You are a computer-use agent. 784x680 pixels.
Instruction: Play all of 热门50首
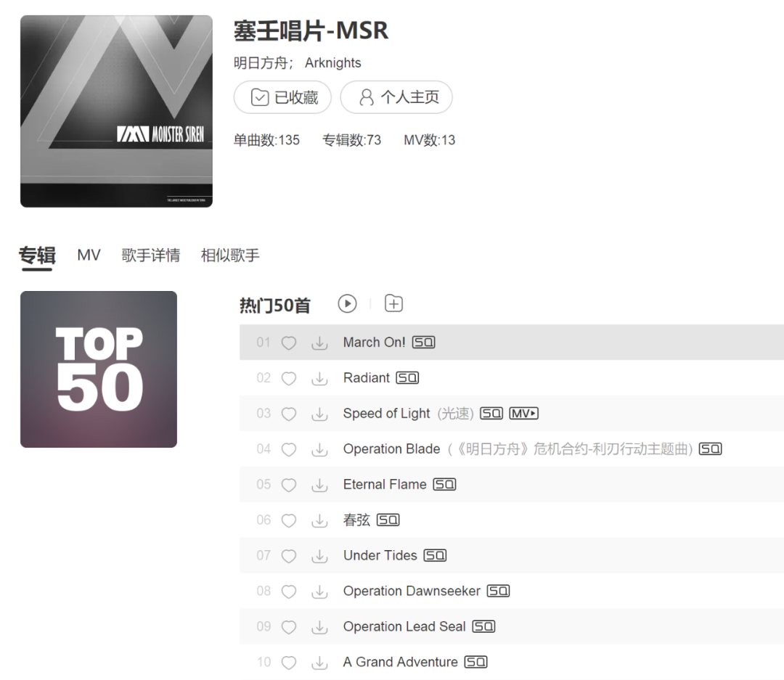pos(347,303)
